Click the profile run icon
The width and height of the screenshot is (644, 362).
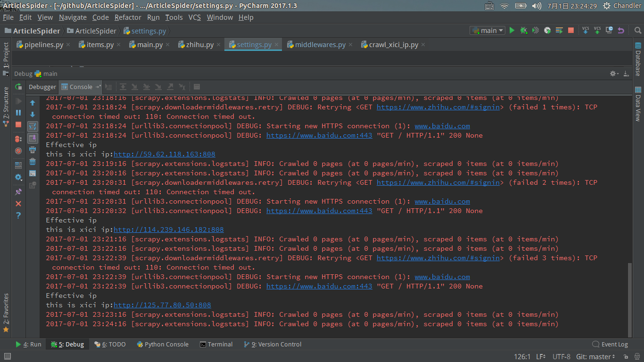coord(547,30)
